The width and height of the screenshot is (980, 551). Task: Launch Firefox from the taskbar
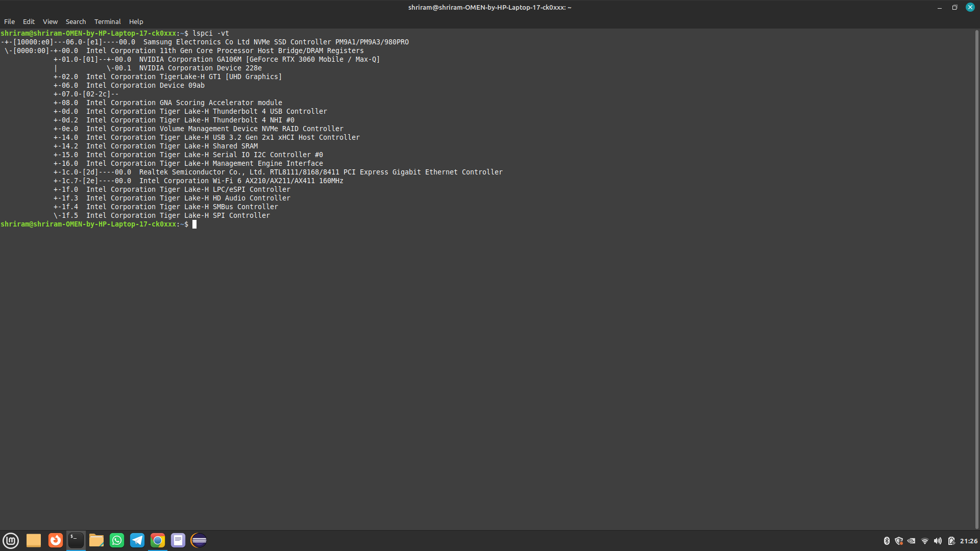point(56,540)
